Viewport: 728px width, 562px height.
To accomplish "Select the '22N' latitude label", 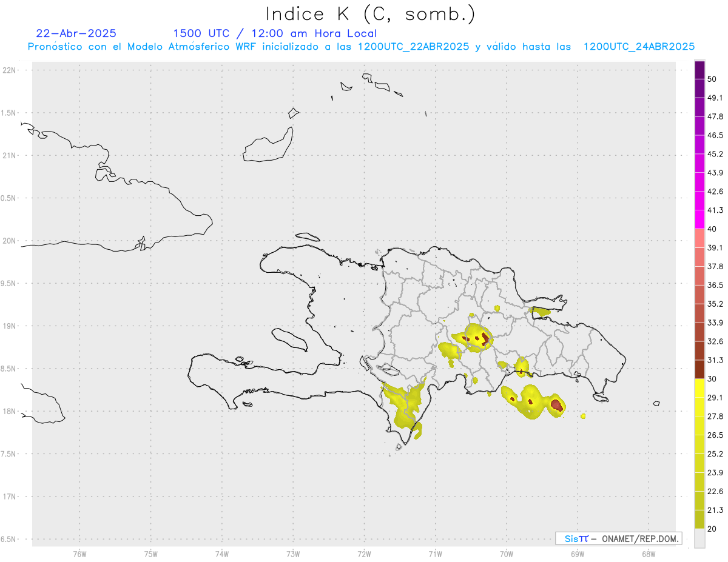I will [x=10, y=70].
